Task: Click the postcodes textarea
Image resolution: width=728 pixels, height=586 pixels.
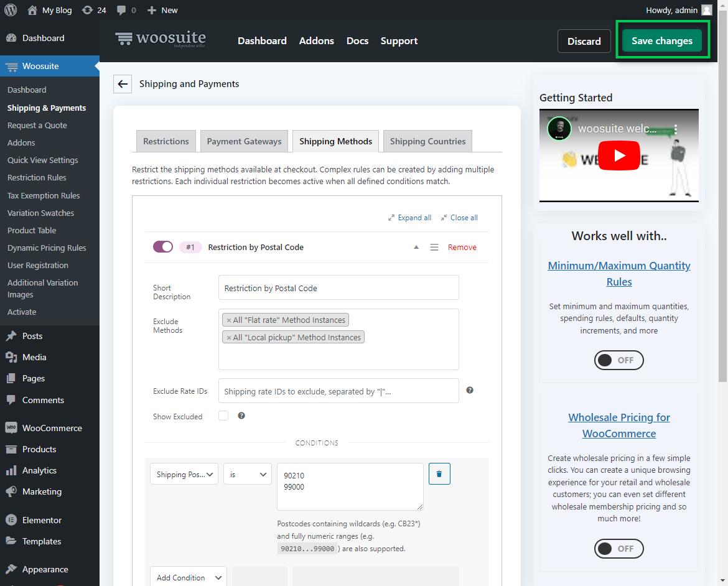Action: (x=350, y=486)
